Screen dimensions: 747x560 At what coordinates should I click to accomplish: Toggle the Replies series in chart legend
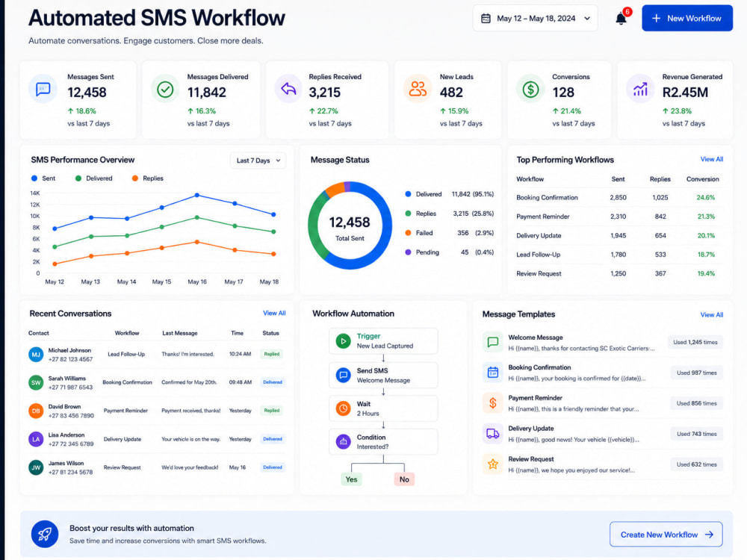coord(148,178)
